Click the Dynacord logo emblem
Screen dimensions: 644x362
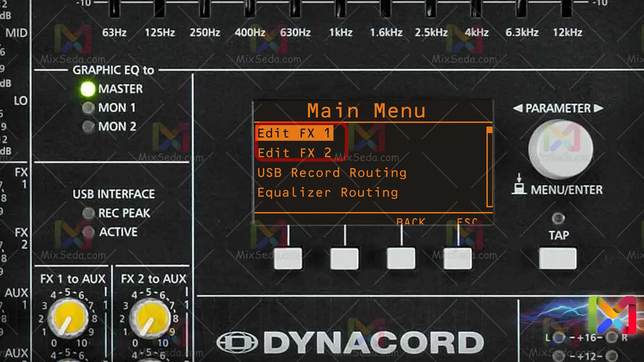[237, 343]
